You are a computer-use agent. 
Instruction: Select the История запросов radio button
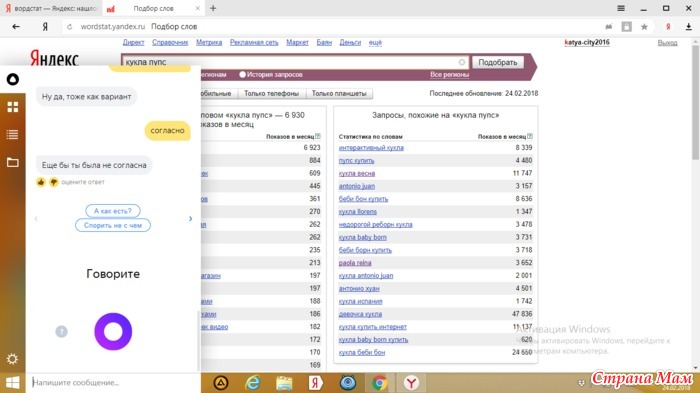[x=242, y=75]
